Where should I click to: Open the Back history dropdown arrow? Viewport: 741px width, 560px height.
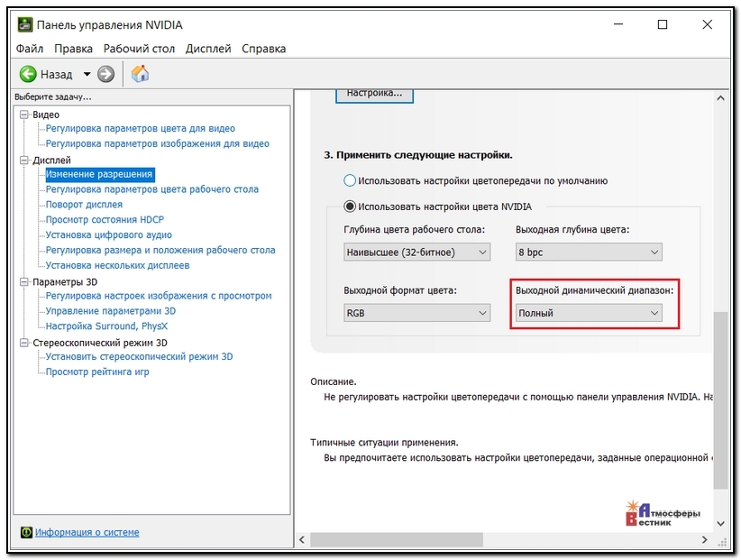(87, 74)
